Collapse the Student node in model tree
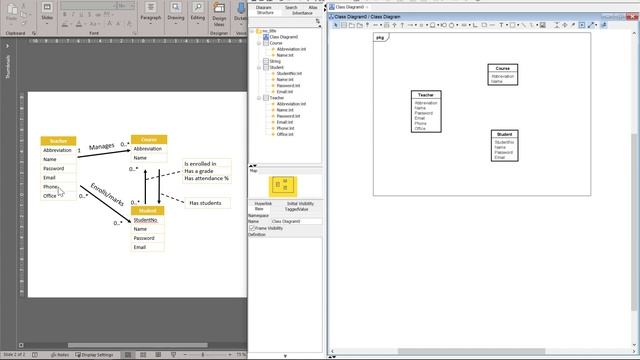The image size is (640, 360). [259, 67]
